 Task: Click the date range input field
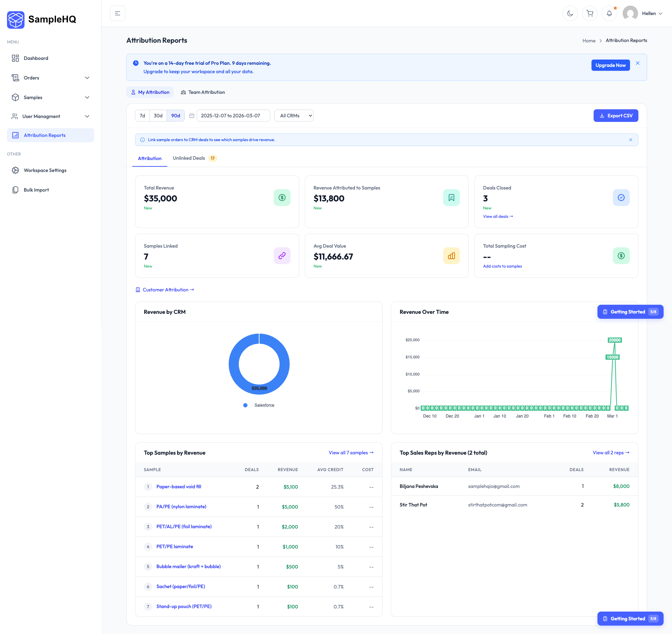pos(233,116)
